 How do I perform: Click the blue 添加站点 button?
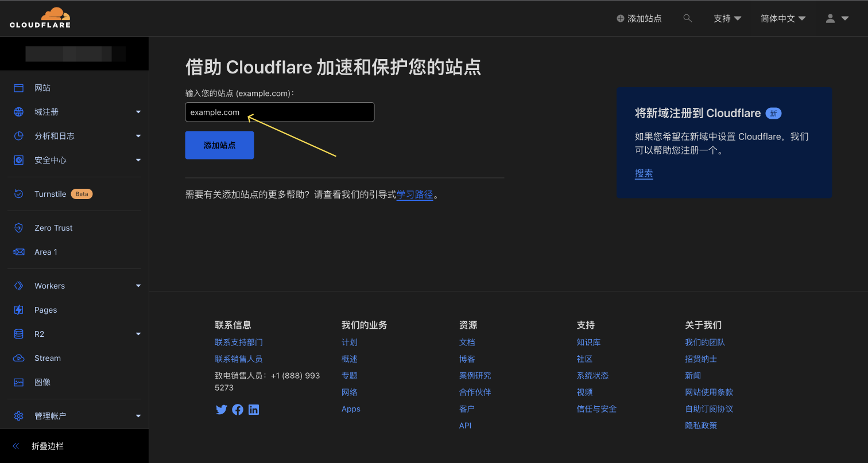pyautogui.click(x=219, y=145)
